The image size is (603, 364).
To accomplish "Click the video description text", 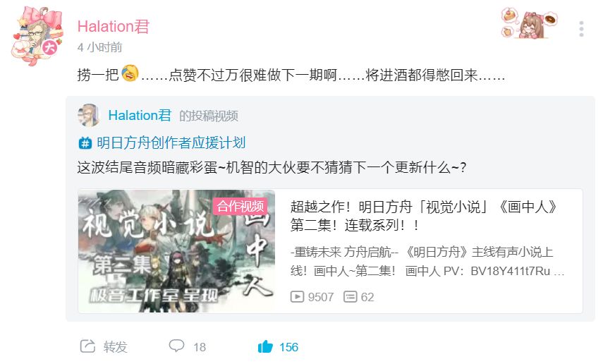I will pyautogui.click(x=427, y=262).
